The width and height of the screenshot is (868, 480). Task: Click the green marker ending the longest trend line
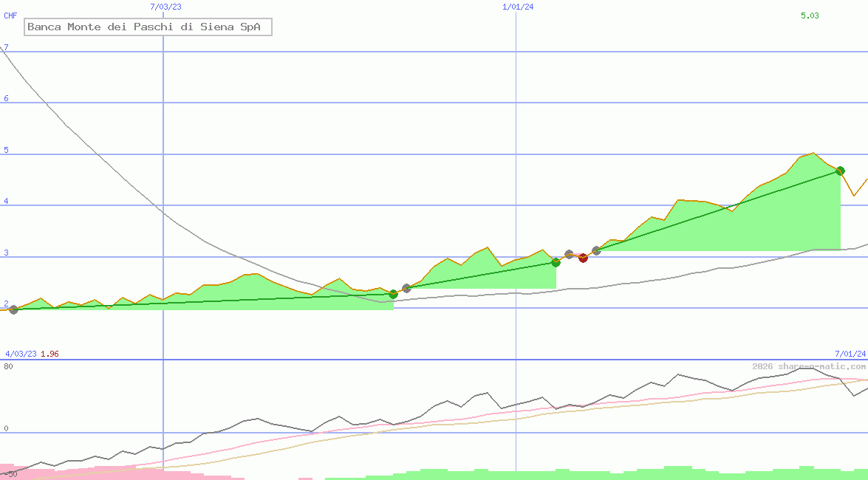840,171
